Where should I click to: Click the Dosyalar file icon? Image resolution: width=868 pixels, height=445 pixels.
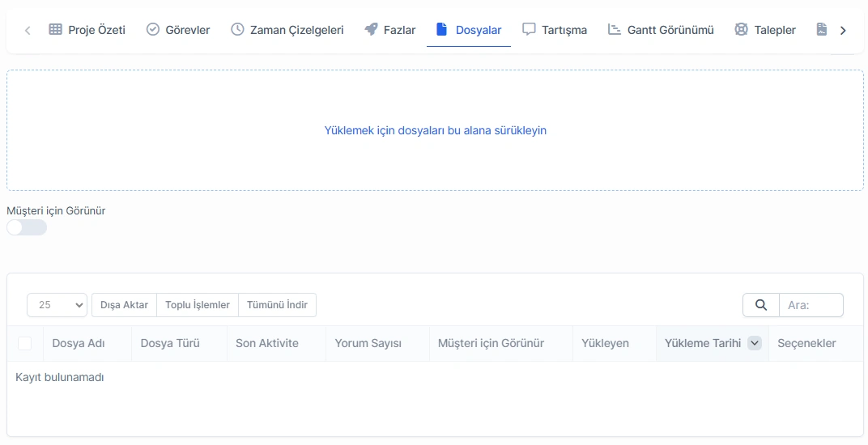441,29
